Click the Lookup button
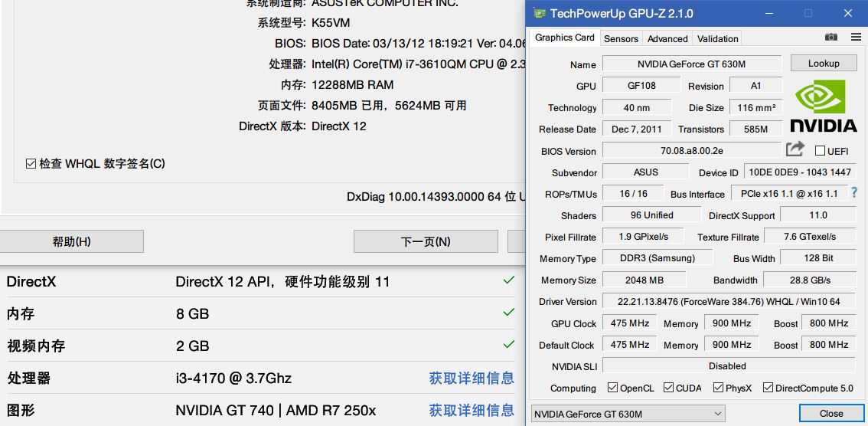This screenshot has width=868, height=426. [x=824, y=63]
